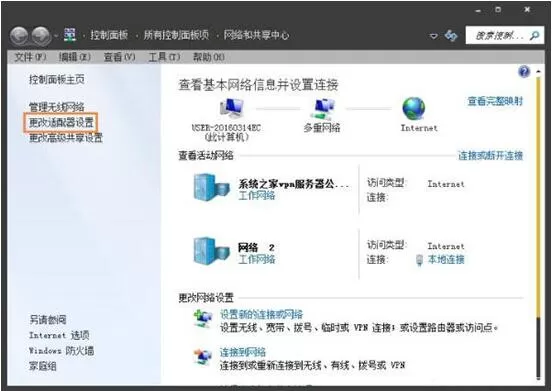Open the 帮助(H) menu

point(208,57)
